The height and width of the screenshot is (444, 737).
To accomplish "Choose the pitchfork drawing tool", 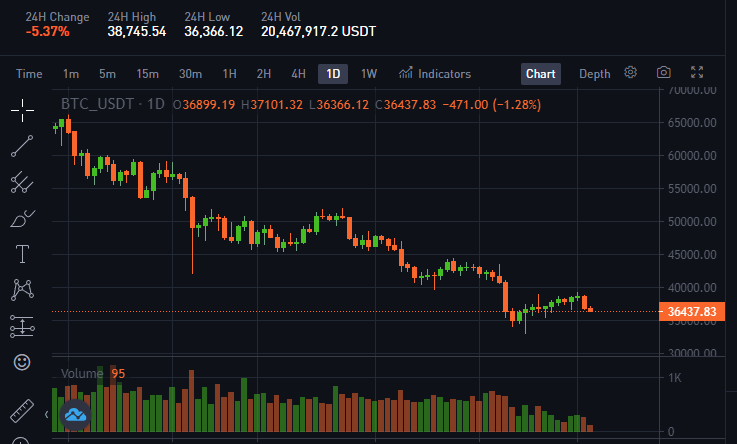I will coord(22,182).
